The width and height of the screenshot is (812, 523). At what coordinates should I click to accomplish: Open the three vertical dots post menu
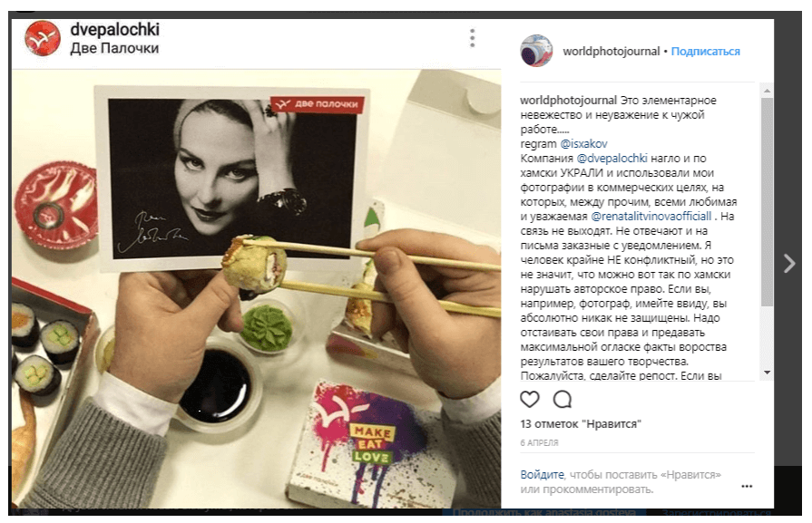pyautogui.click(x=472, y=38)
